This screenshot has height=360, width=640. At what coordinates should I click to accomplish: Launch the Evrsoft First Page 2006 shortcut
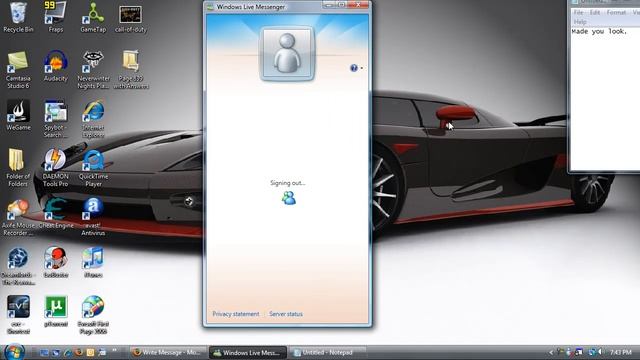pos(93,315)
